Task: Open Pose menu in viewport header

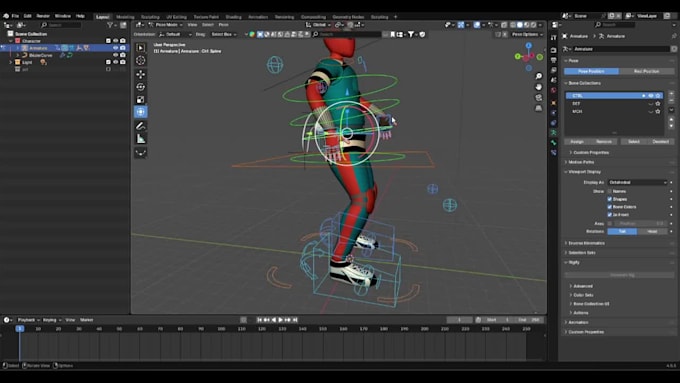Action: (223, 25)
